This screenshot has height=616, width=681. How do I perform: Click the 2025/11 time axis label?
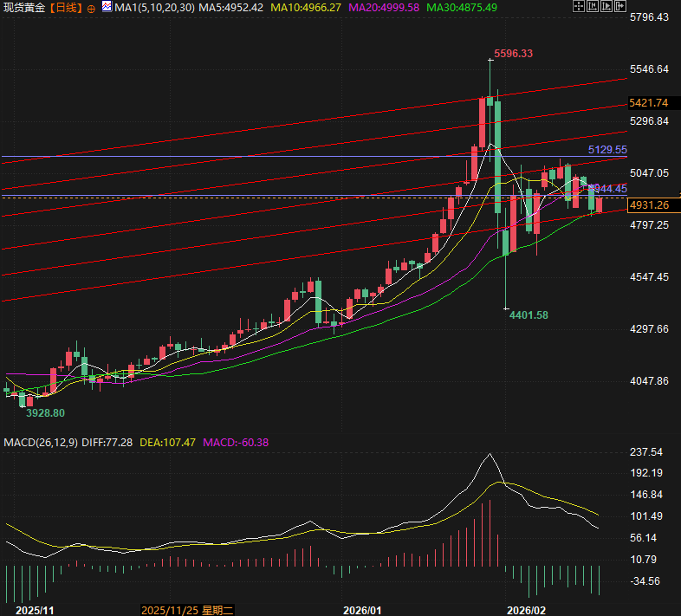35,610
